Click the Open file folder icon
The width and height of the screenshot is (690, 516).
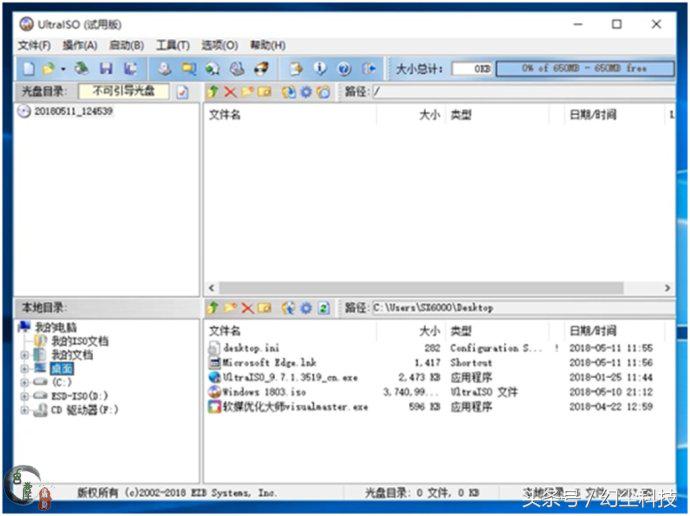[x=48, y=69]
